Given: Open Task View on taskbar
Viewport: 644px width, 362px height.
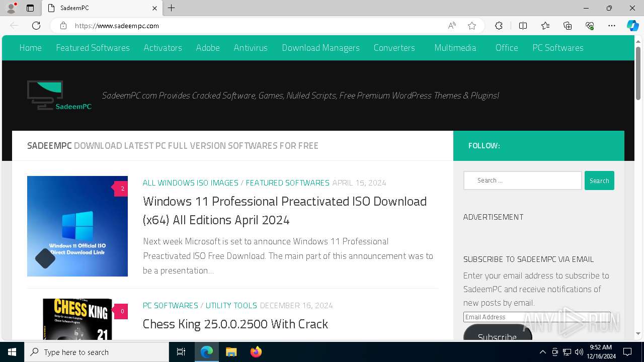Looking at the screenshot, I should (x=181, y=352).
